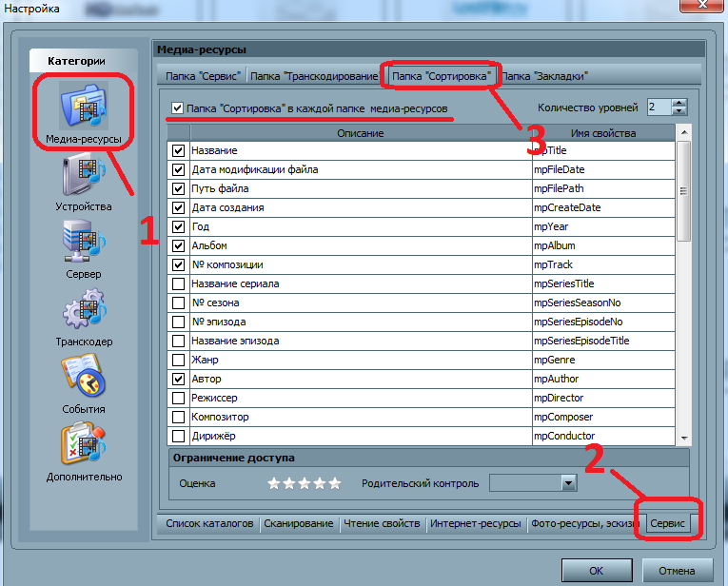Open the Сервер category icon
The height and width of the screenshot is (586, 728).
[84, 243]
